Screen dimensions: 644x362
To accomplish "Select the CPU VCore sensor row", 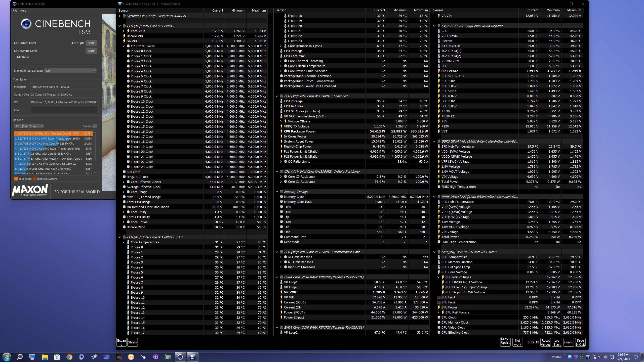I will pyautogui.click(x=508, y=71).
